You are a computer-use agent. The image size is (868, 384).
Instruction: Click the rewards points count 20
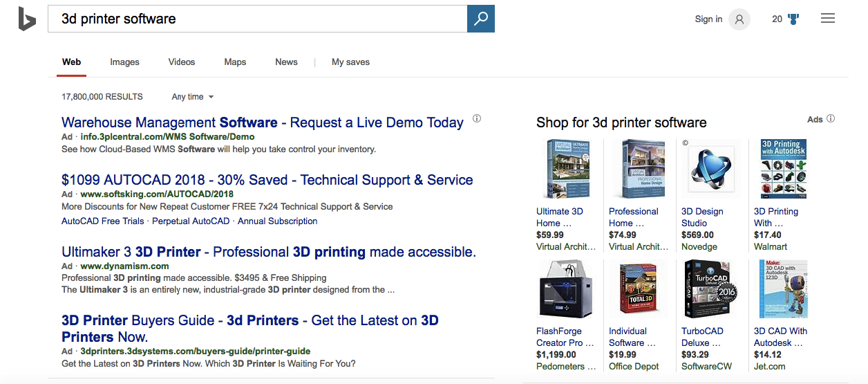point(777,19)
